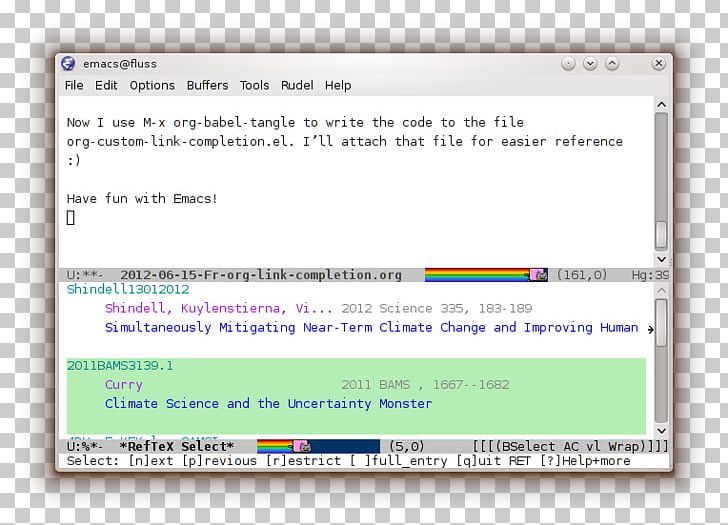Click the 'org-babel-tangle' command in text

coord(234,123)
